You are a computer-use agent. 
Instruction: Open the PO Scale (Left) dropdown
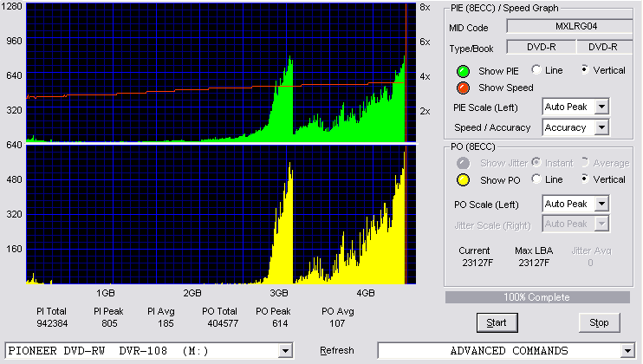601,204
